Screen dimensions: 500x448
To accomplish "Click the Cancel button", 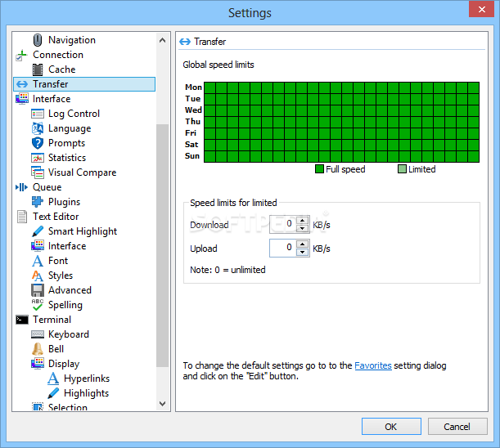I will [457, 426].
